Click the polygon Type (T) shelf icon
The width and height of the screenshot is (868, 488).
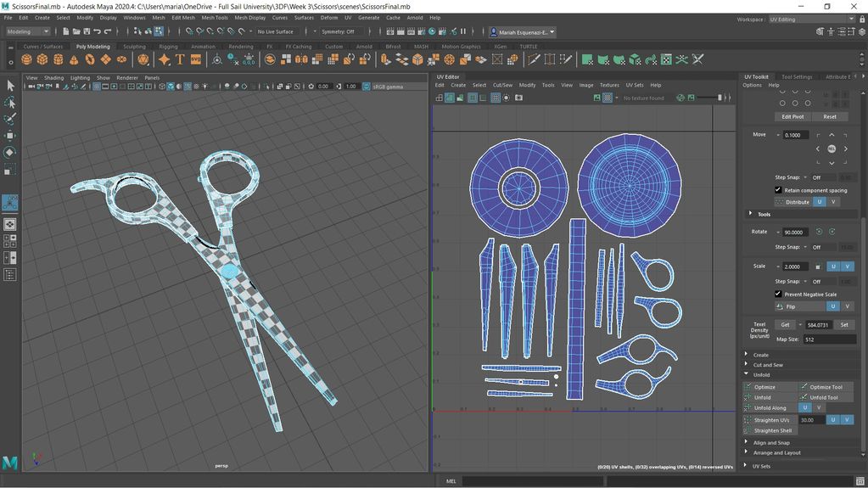(180, 59)
